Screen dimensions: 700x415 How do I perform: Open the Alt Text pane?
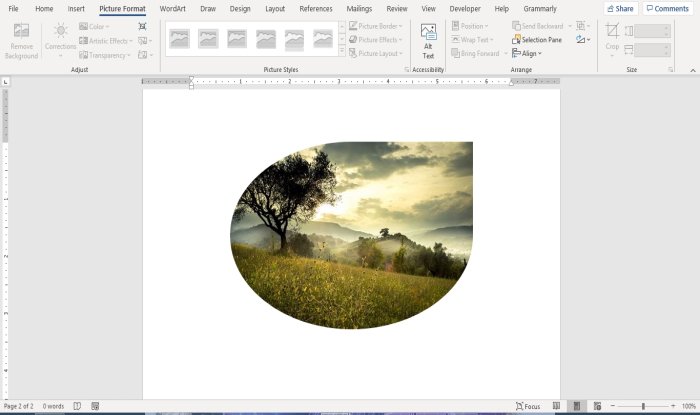428,42
